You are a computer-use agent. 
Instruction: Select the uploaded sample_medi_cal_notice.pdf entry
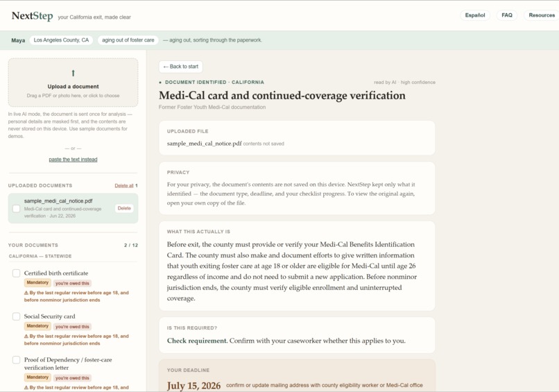[x=73, y=208]
